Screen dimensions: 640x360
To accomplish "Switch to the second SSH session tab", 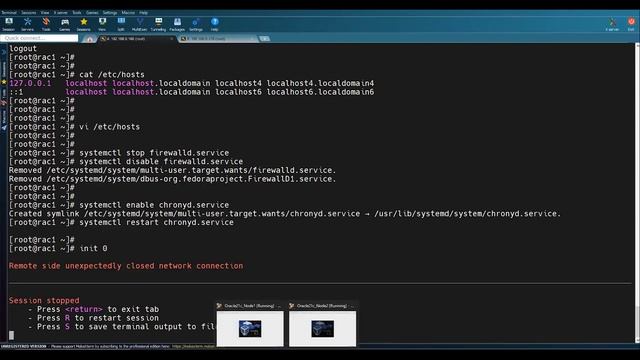I will pos(217,39).
